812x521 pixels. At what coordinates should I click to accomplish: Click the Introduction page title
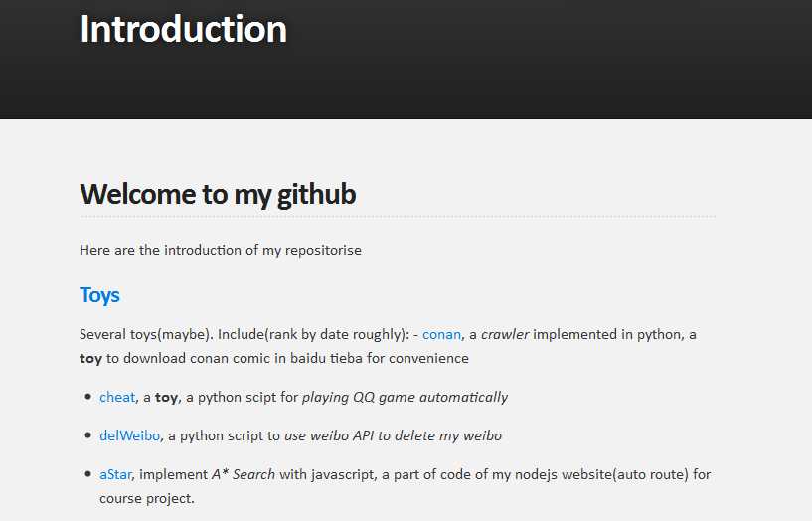(x=183, y=29)
